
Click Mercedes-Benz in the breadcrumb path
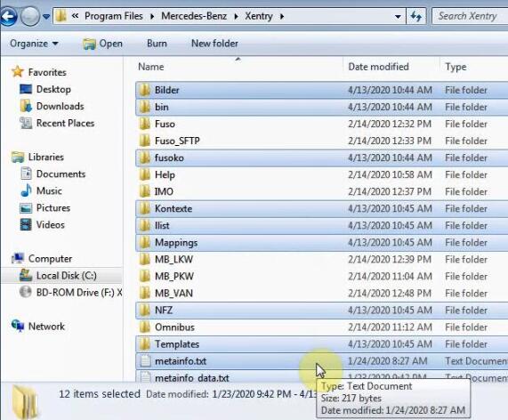(194, 16)
